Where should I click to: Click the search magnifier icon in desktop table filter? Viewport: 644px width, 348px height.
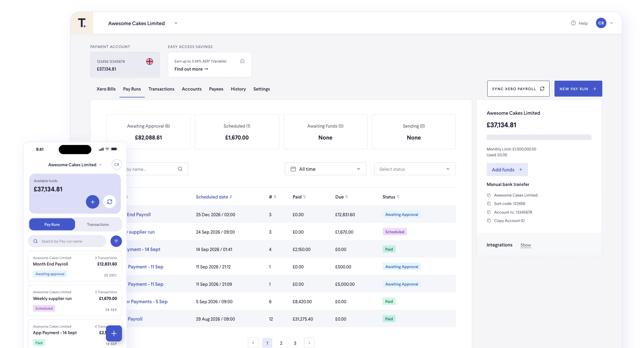tap(180, 169)
